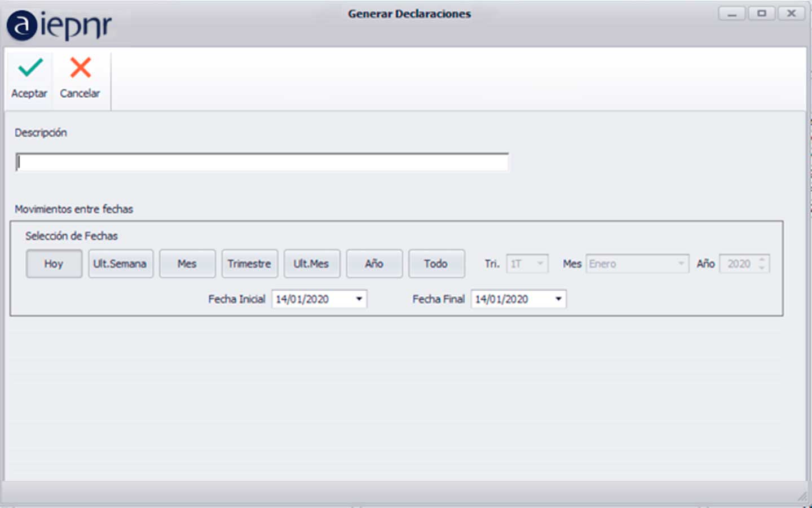Expand the Mes Enero dropdown

point(681,264)
